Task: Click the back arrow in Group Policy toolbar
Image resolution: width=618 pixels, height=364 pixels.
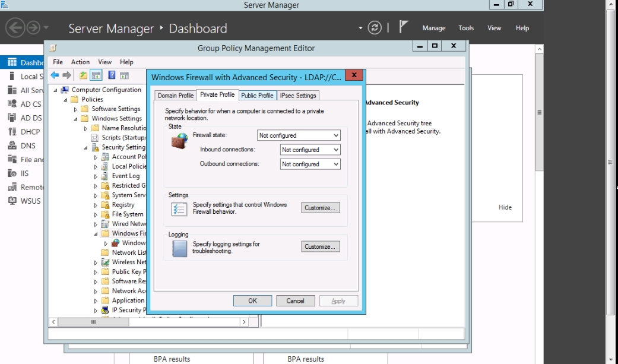Action: tap(55, 75)
